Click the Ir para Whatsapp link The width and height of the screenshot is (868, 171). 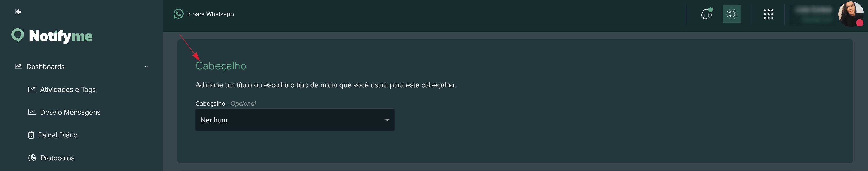coord(210,14)
